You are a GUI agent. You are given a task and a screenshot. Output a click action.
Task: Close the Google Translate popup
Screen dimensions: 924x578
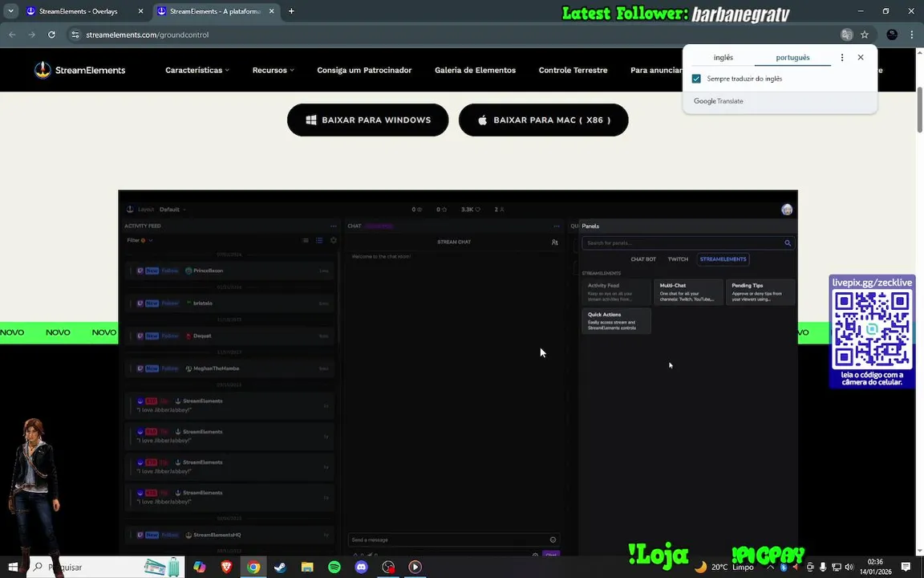pyautogui.click(x=861, y=57)
